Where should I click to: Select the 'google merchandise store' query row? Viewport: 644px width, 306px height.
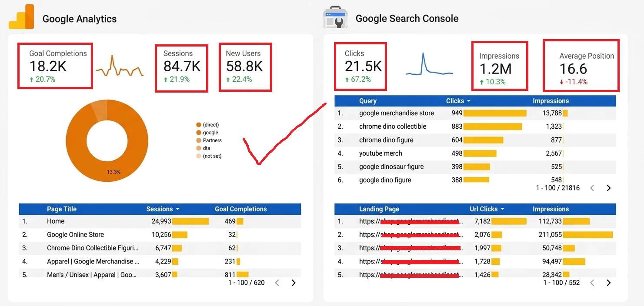tap(475, 113)
